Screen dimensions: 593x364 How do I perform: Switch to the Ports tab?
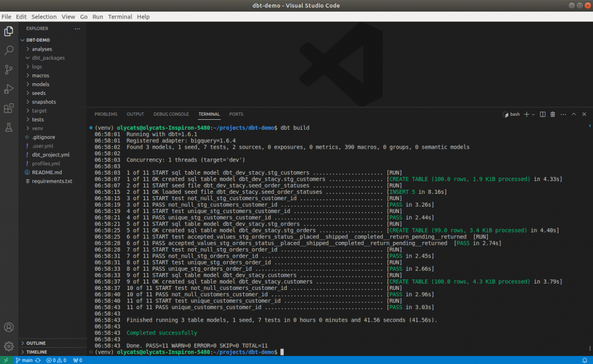point(236,114)
